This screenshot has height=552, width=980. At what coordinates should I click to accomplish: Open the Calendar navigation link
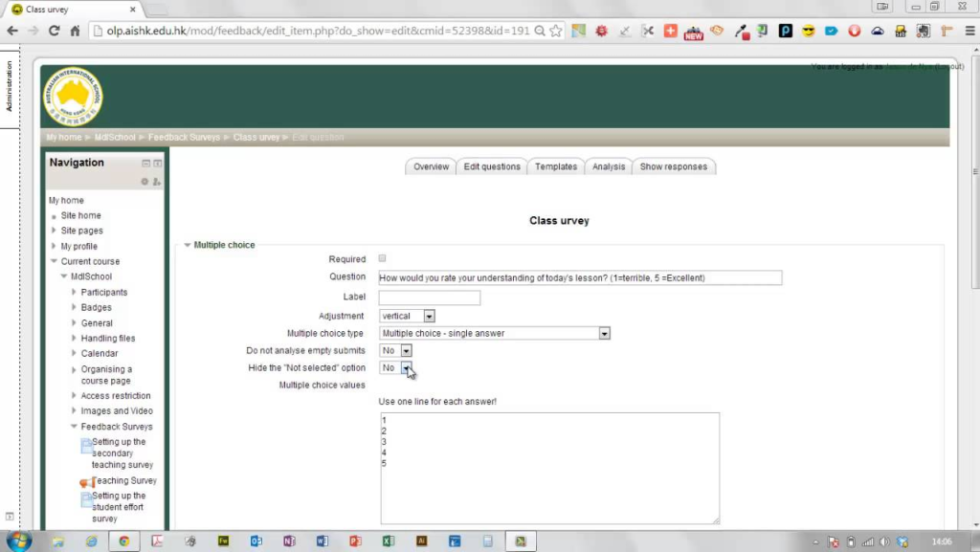100,353
